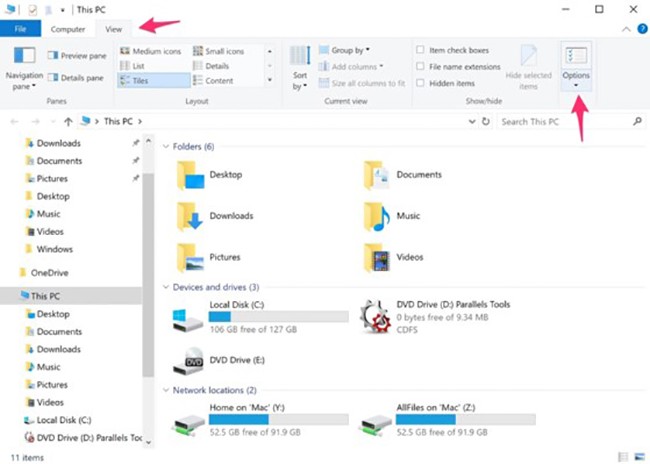
Task: Toggle the Details pane
Action: point(75,78)
